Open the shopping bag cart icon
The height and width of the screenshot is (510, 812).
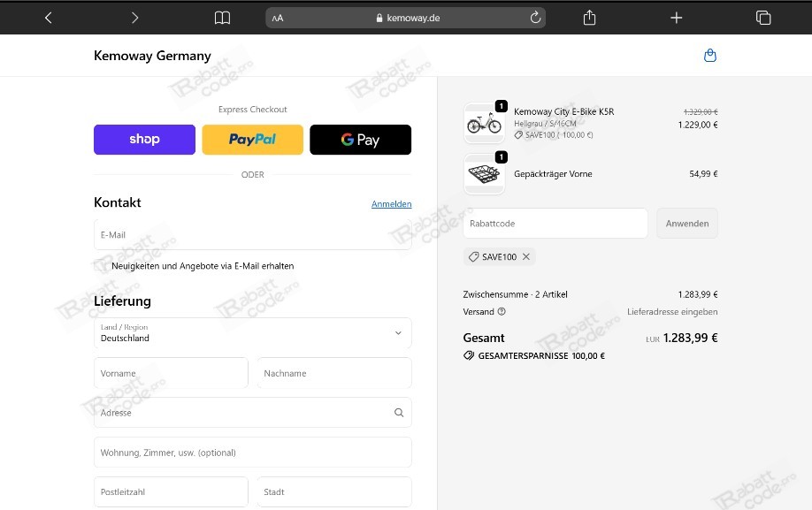coord(710,56)
